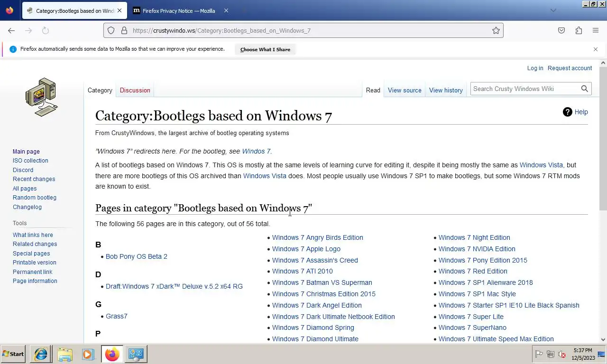607x364 pixels.
Task: Click the Help question mark icon
Action: pyautogui.click(x=568, y=112)
